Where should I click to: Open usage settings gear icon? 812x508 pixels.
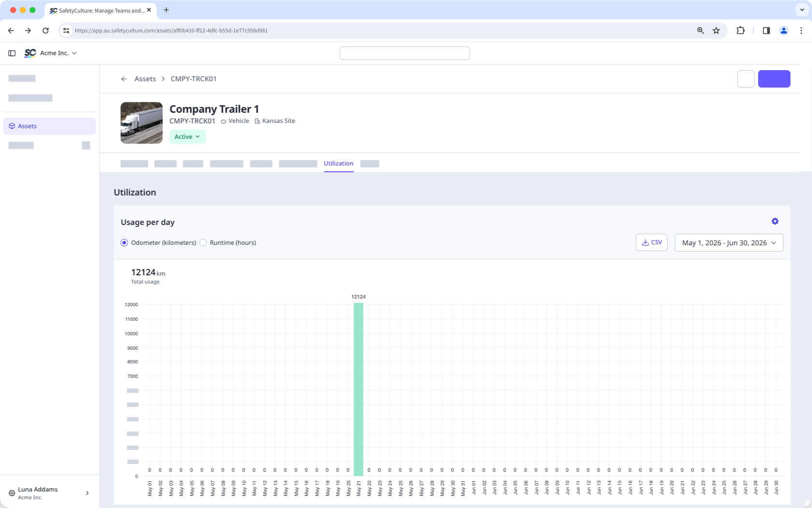775,221
